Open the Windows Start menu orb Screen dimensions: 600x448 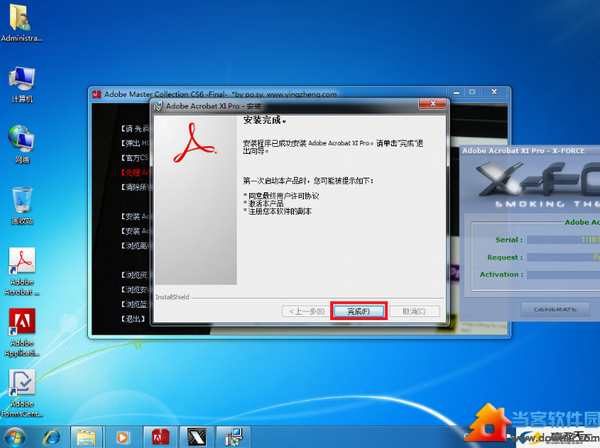pyautogui.click(x=15, y=437)
